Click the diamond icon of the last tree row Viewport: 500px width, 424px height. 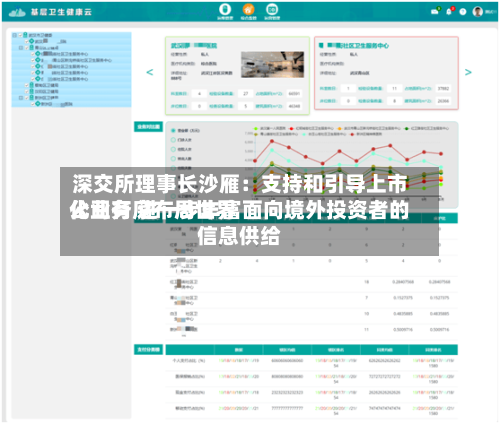(x=38, y=104)
